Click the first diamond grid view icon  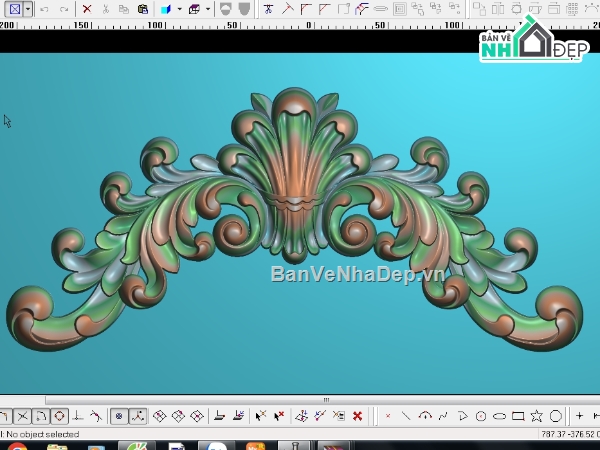160,416
